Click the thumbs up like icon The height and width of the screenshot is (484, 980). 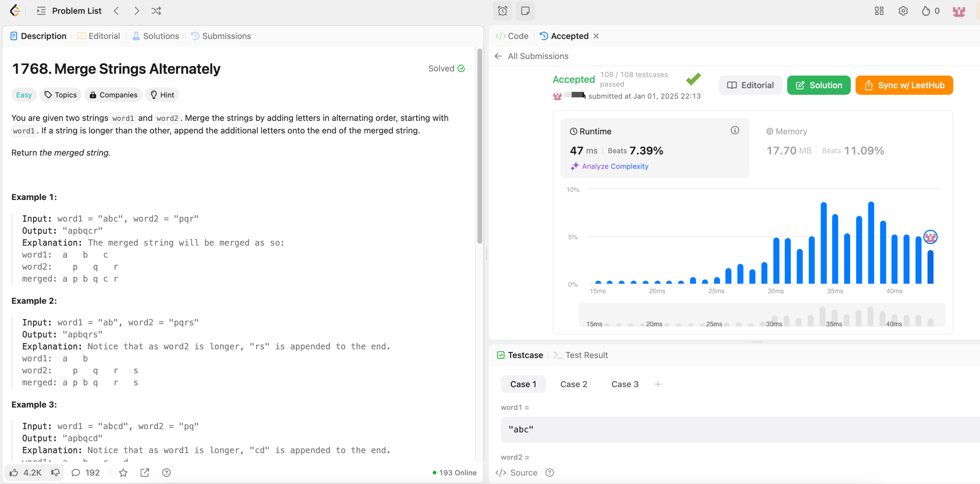[14, 473]
